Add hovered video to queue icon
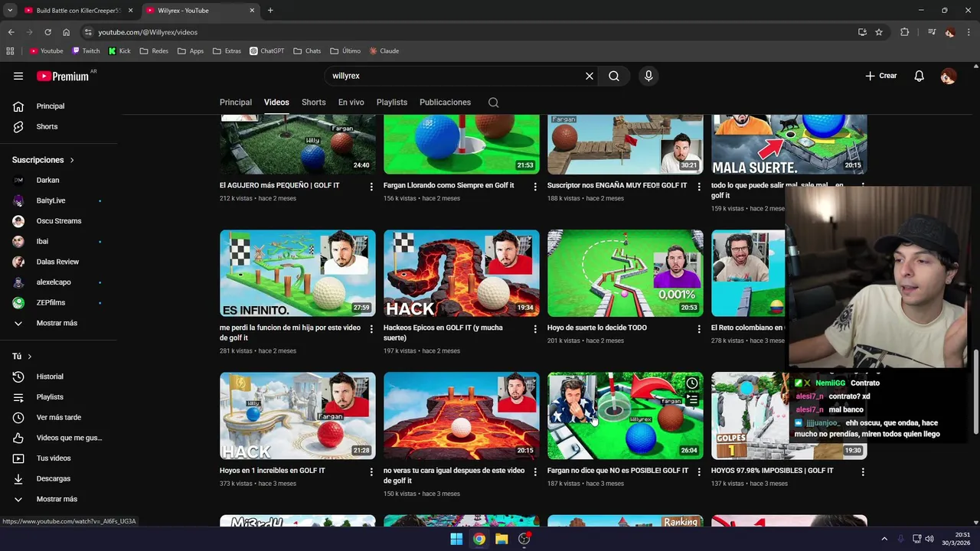The image size is (980, 551). click(692, 399)
